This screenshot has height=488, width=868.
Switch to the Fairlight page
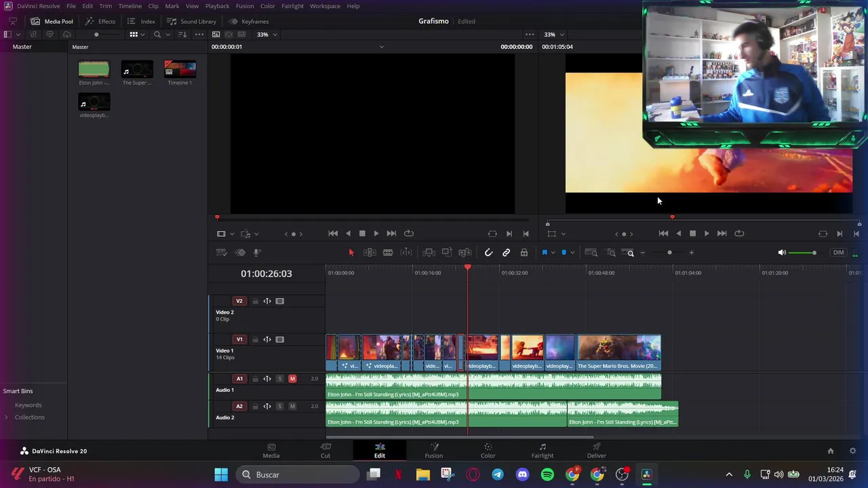pos(542,451)
